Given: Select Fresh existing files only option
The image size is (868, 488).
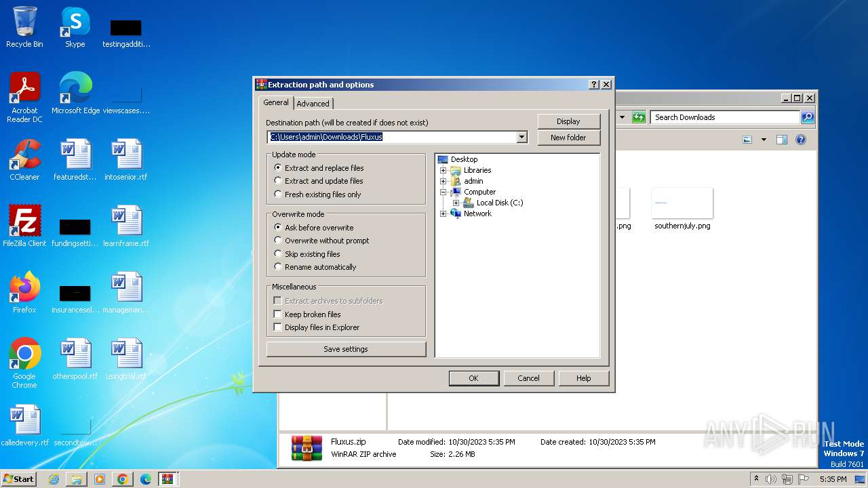Looking at the screenshot, I should pos(317,195).
